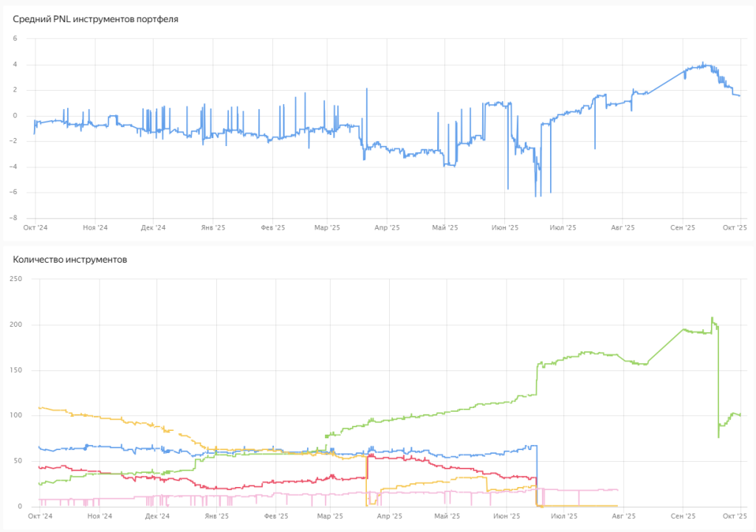Click 'Сен '25' on the PNL chart axis
This screenshot has height=532, width=756.
[684, 228]
